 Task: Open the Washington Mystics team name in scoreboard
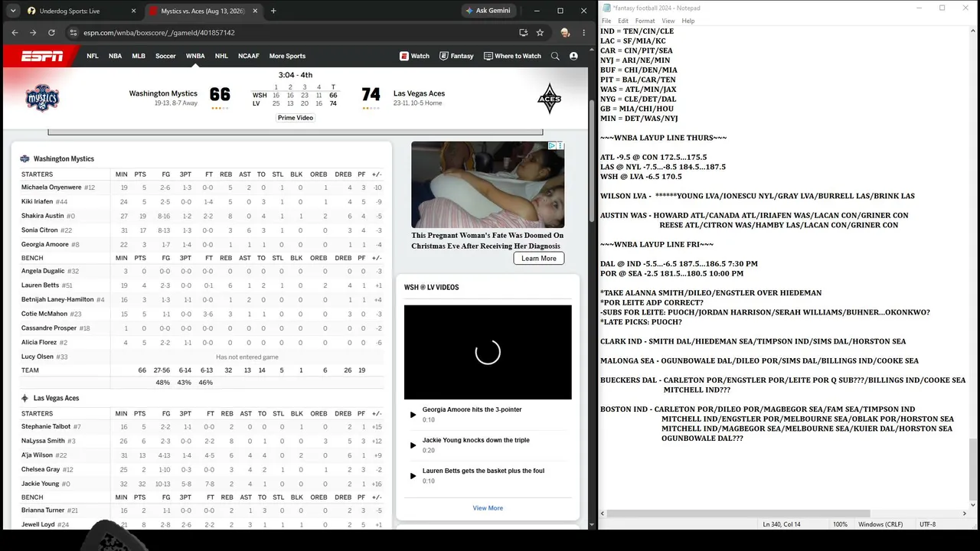pos(163,93)
